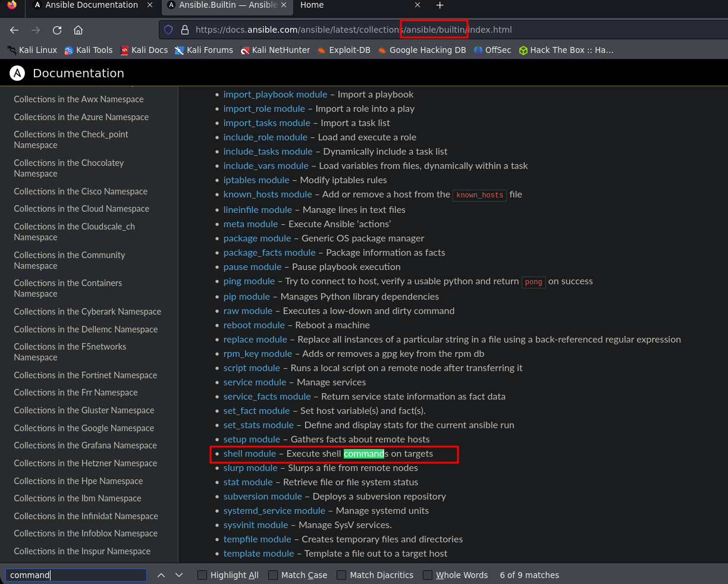Open a new tab with the plus icon
728x584 pixels.
[440, 5]
